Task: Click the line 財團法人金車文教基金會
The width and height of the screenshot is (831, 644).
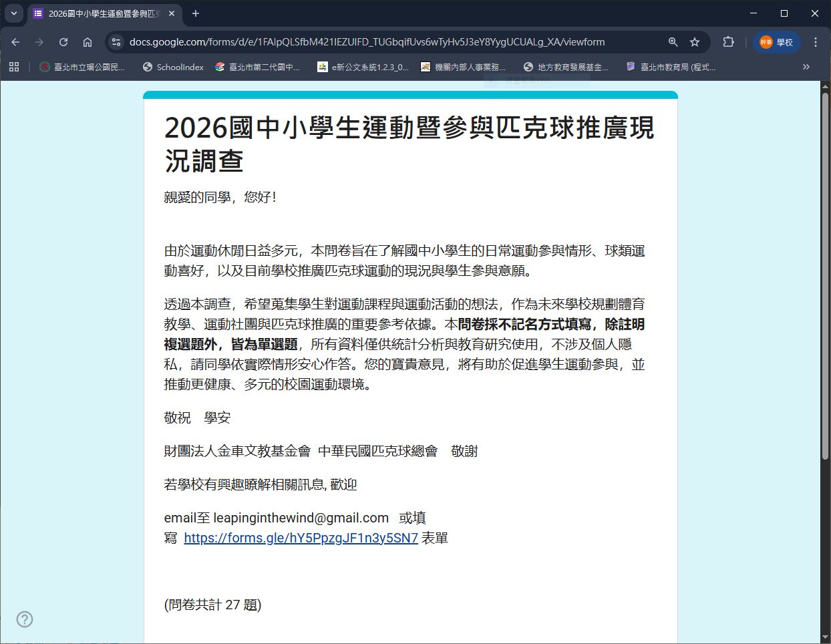Action: [237, 451]
